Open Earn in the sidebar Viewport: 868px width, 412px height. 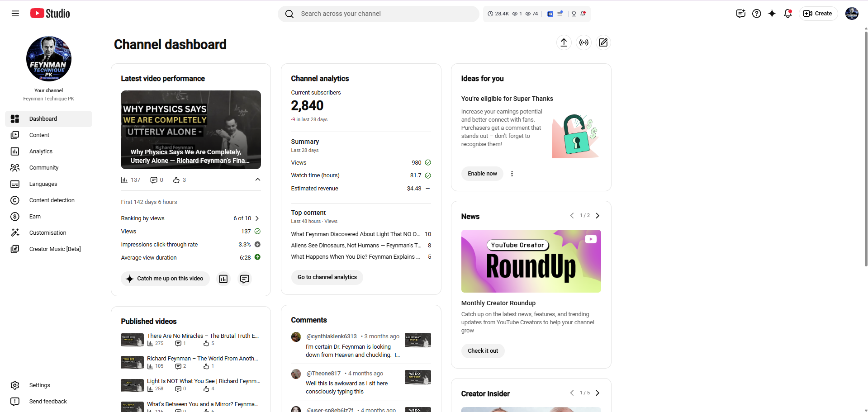pos(49,217)
